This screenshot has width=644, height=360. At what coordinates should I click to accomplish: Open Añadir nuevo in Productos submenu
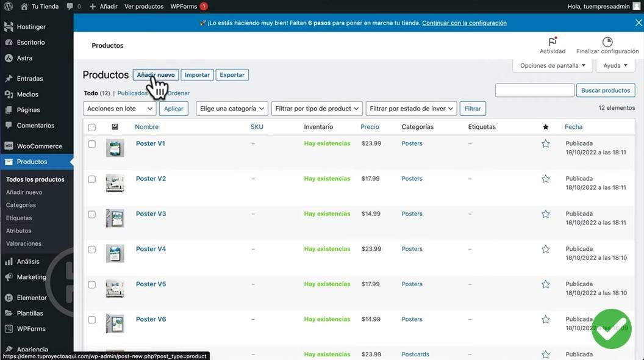point(24,192)
